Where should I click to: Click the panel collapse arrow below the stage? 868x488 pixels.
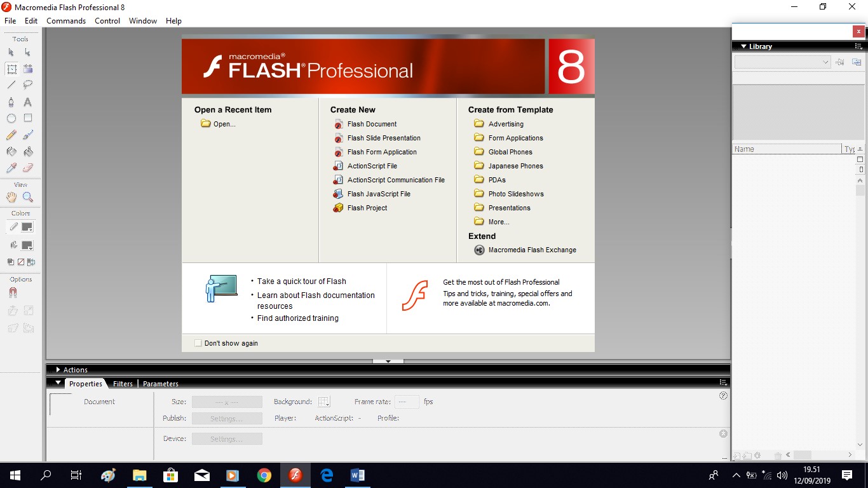[x=388, y=361]
